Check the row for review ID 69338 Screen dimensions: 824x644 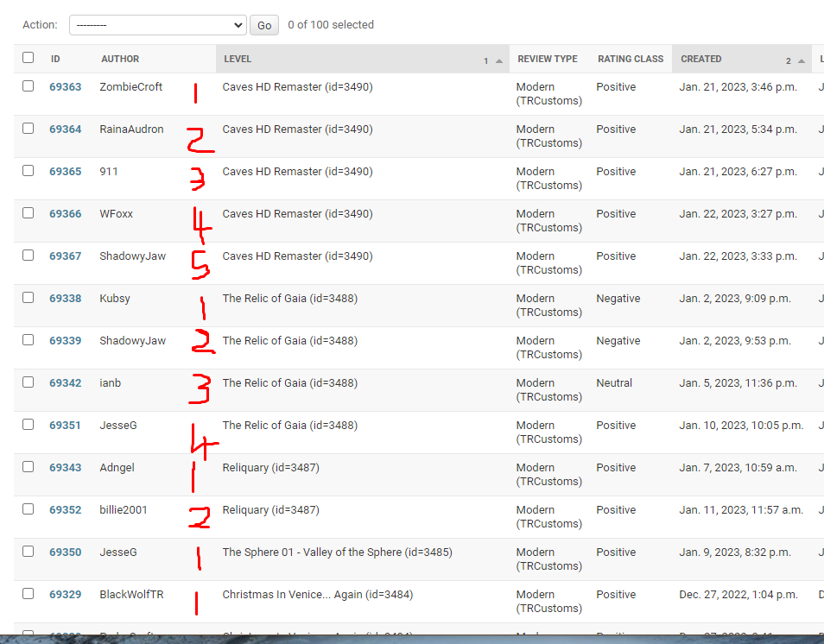[x=27, y=298]
